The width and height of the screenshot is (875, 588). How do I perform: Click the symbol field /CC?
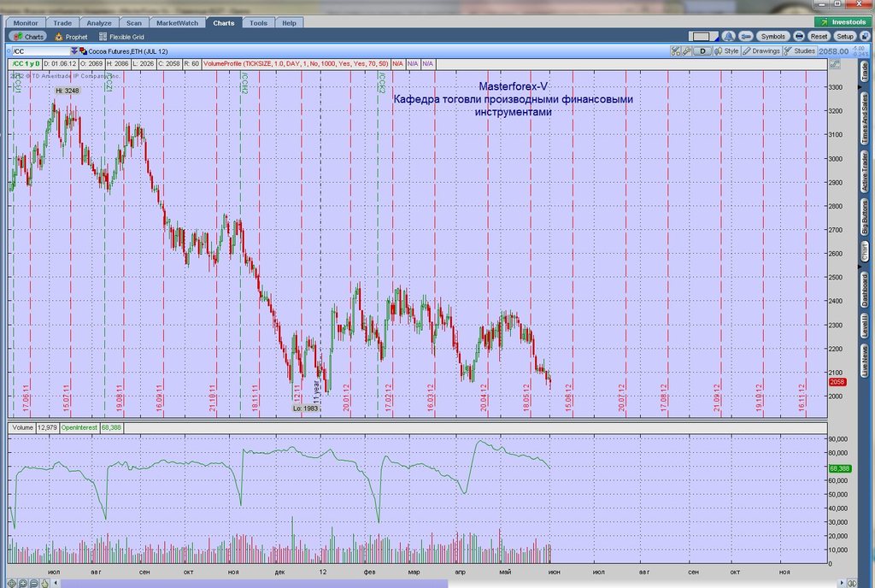coord(39,51)
